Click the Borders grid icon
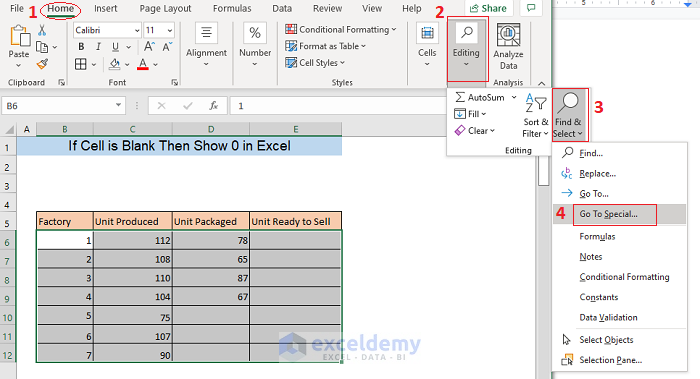The image size is (700, 379). click(81, 64)
